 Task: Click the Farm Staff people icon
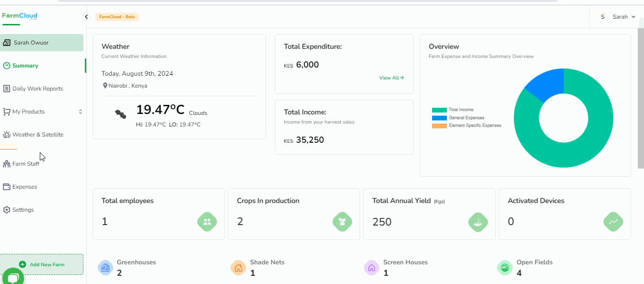click(7, 164)
